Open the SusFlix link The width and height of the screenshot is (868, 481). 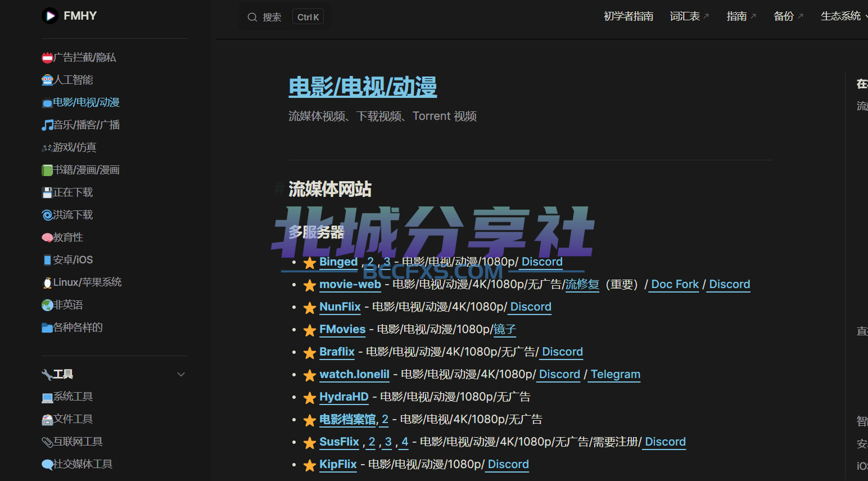coord(339,442)
